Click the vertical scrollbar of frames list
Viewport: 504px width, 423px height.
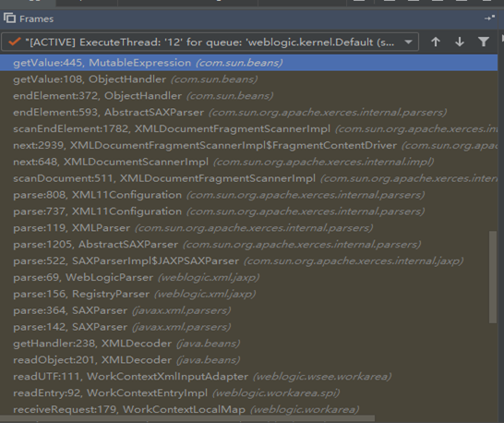pos(493,277)
